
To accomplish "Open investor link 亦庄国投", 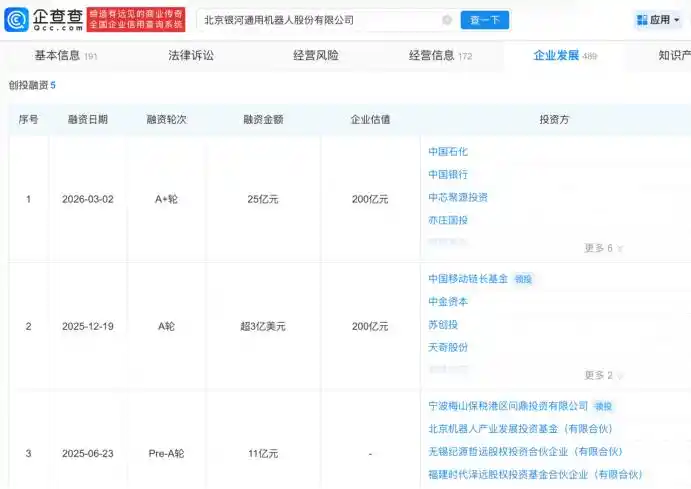I will click(x=448, y=220).
